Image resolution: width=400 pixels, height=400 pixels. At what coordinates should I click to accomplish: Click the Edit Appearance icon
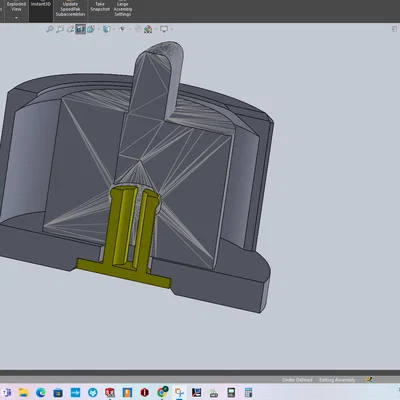(138, 29)
